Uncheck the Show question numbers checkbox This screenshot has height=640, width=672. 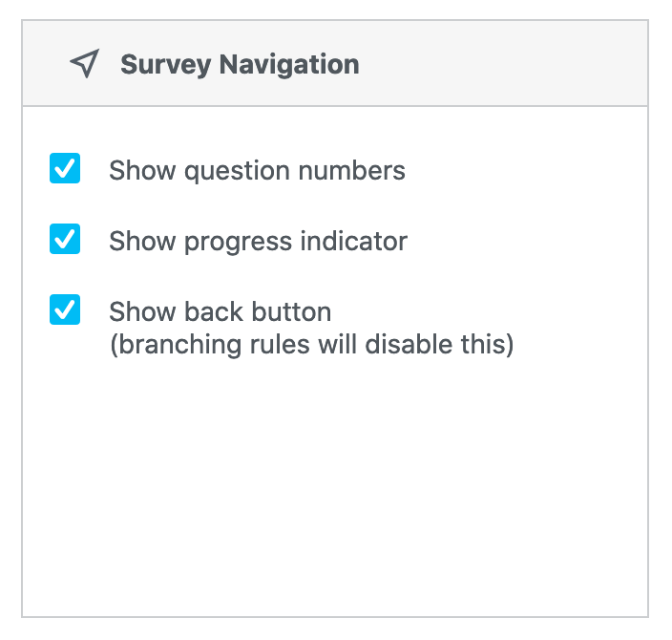(65, 169)
